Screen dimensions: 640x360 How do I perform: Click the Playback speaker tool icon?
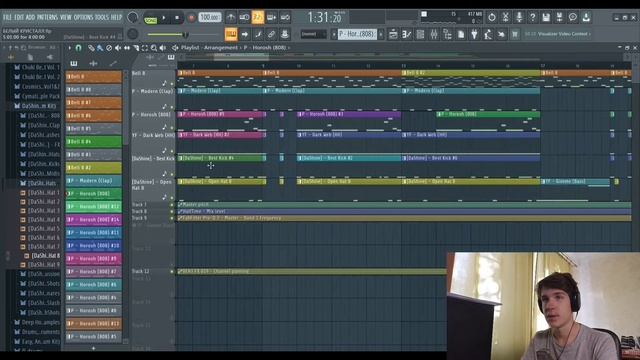(x=162, y=48)
